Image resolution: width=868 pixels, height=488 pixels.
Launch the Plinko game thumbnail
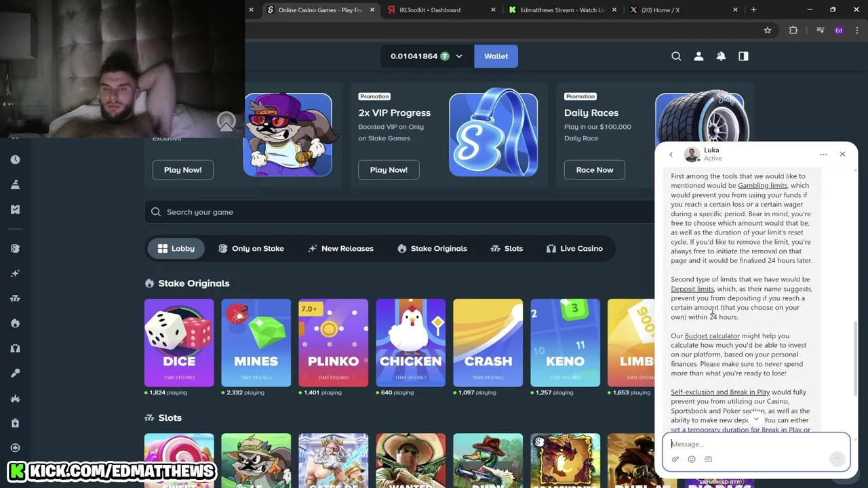pyautogui.click(x=334, y=343)
